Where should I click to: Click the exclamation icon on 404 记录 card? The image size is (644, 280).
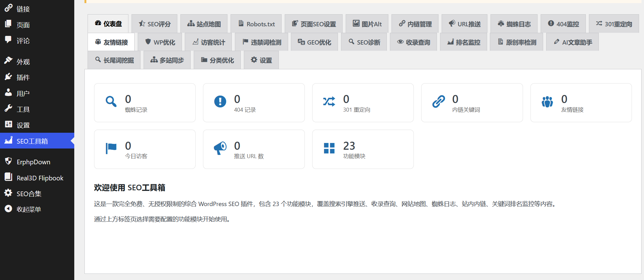pos(220,101)
